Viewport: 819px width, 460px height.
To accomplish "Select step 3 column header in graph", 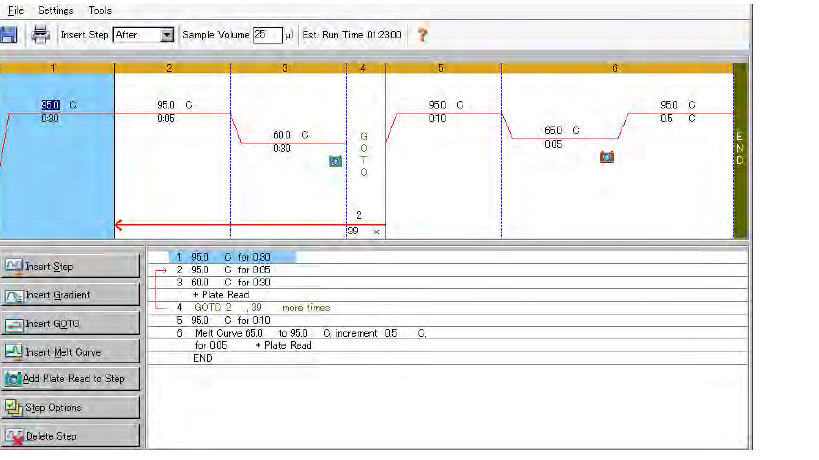I will 288,68.
